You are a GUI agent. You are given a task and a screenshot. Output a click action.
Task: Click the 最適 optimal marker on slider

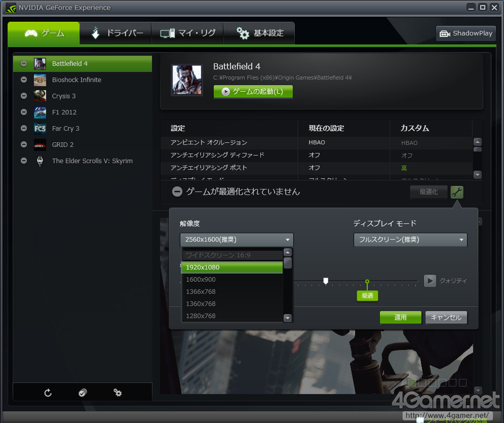[367, 295]
